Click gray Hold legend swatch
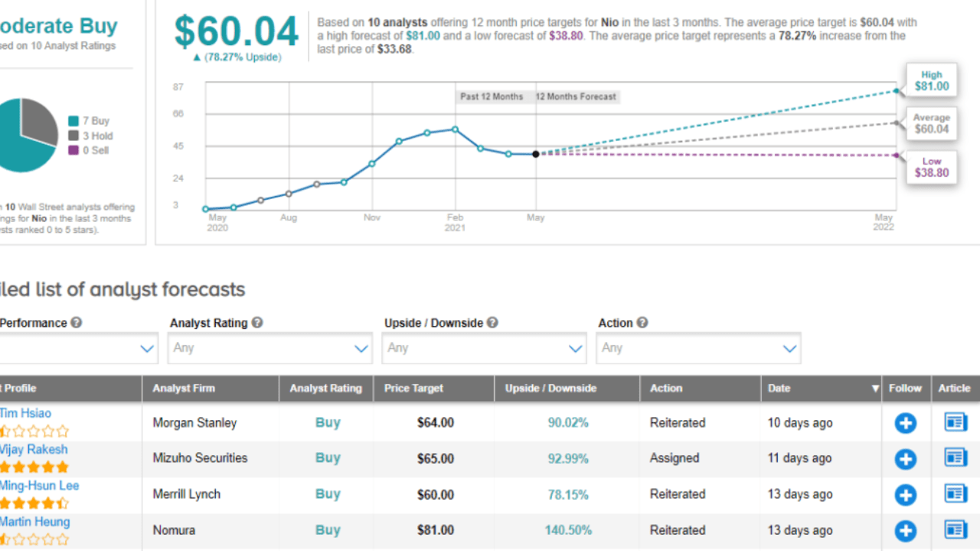Viewport: 980px width, 551px height. point(73,135)
